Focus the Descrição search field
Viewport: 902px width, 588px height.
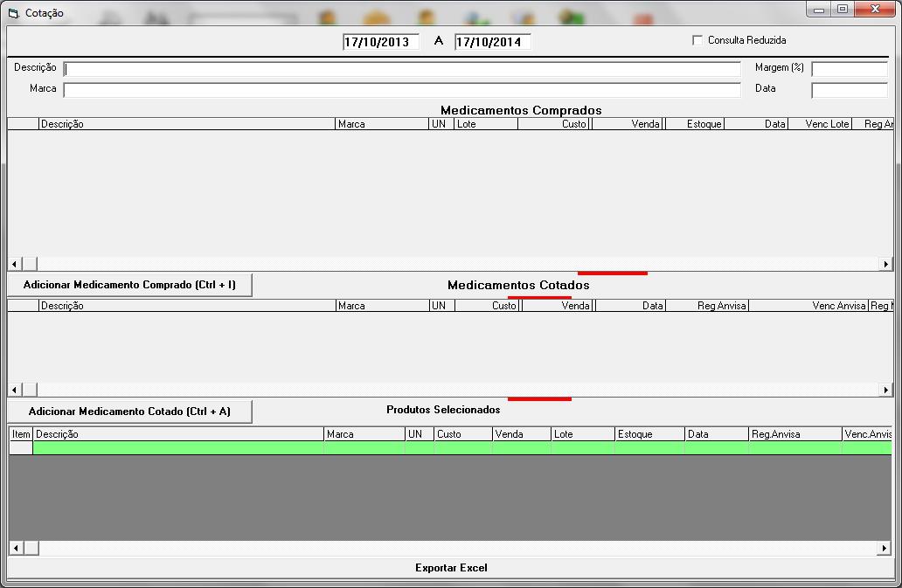click(402, 69)
